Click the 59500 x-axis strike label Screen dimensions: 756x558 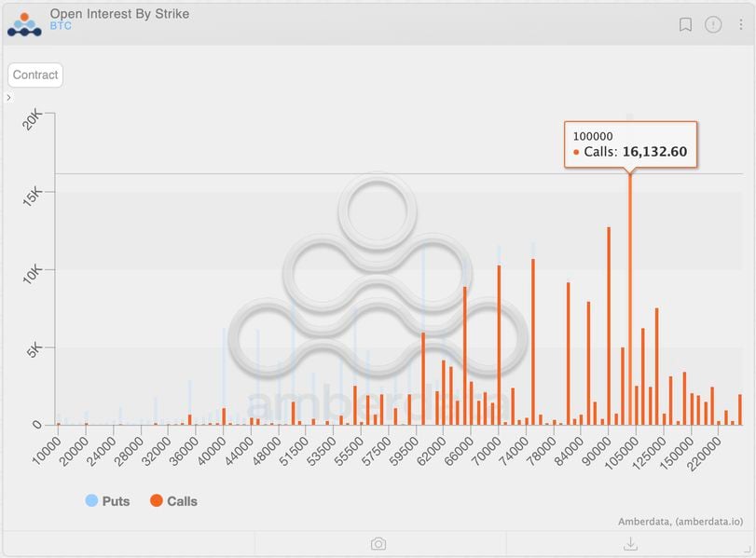point(404,452)
